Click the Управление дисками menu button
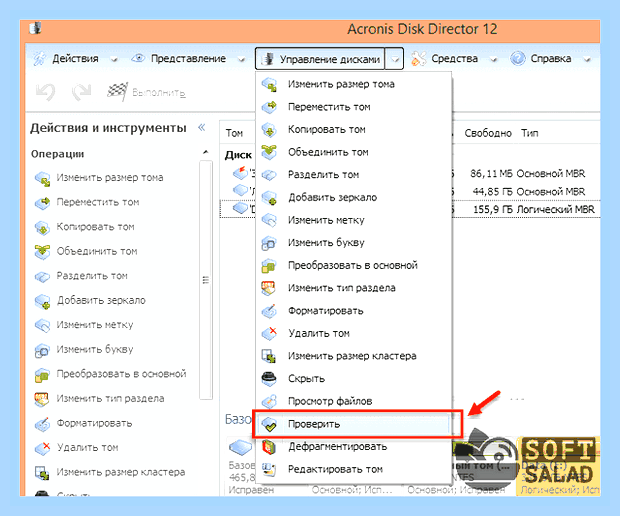 (x=320, y=59)
